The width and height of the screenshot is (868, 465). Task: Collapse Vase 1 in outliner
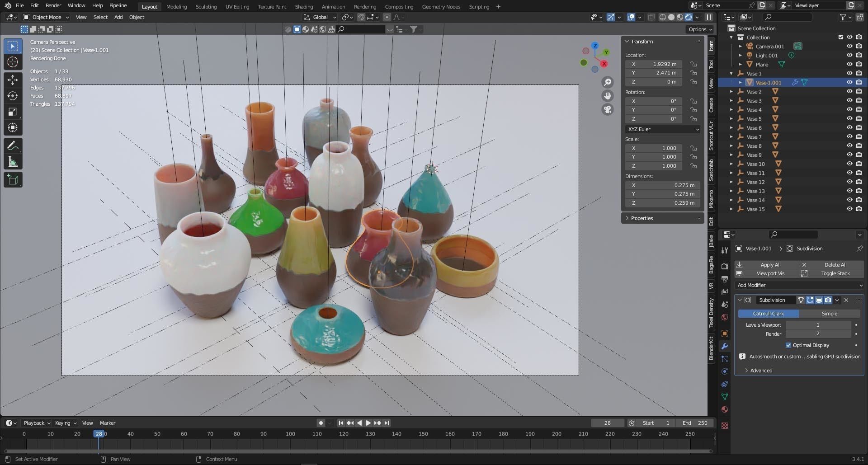tap(731, 74)
